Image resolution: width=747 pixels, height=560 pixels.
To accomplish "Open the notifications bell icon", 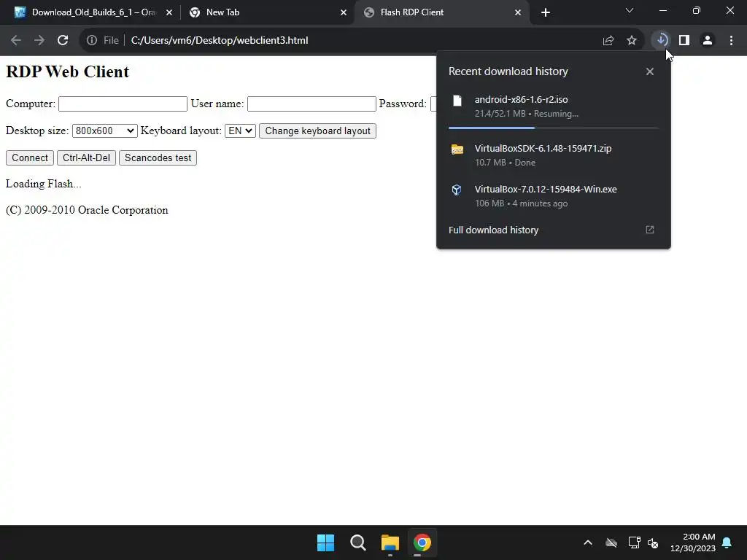I will 727,542.
